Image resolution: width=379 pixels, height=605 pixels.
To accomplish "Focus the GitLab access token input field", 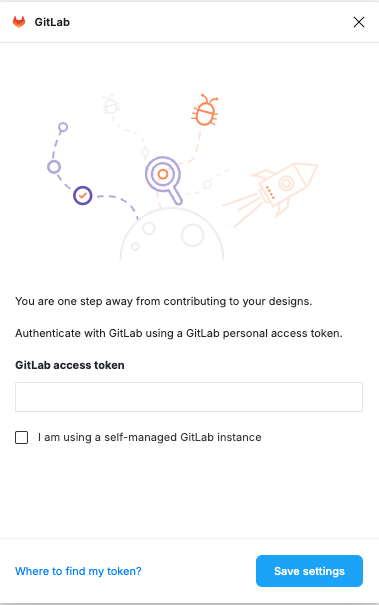I will (189, 397).
